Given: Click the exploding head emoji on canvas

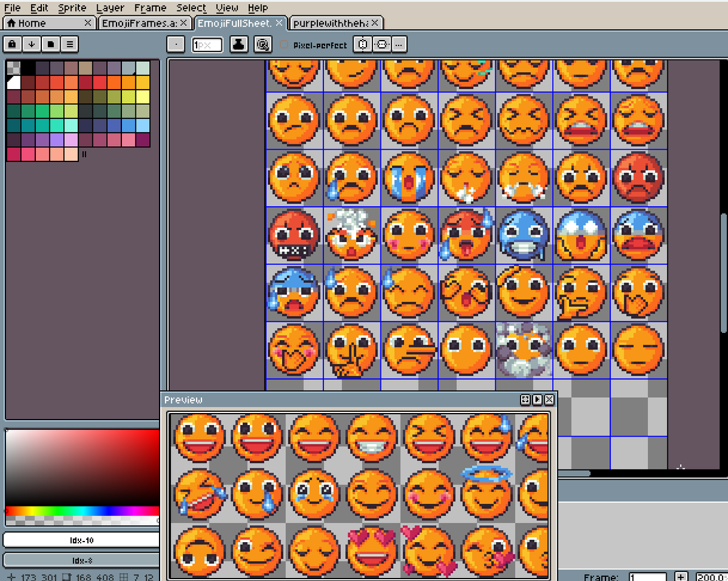Looking at the screenshot, I should pos(351,235).
